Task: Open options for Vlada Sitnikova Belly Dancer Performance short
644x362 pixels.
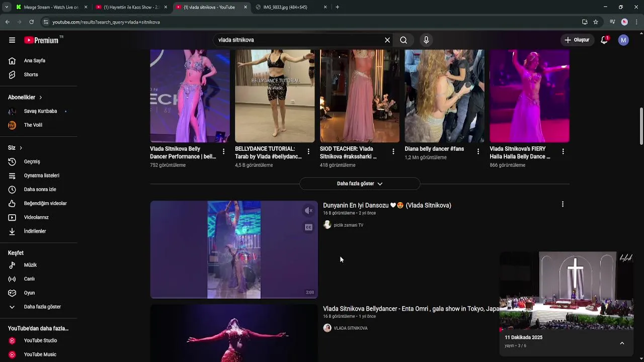Action: coord(223,151)
